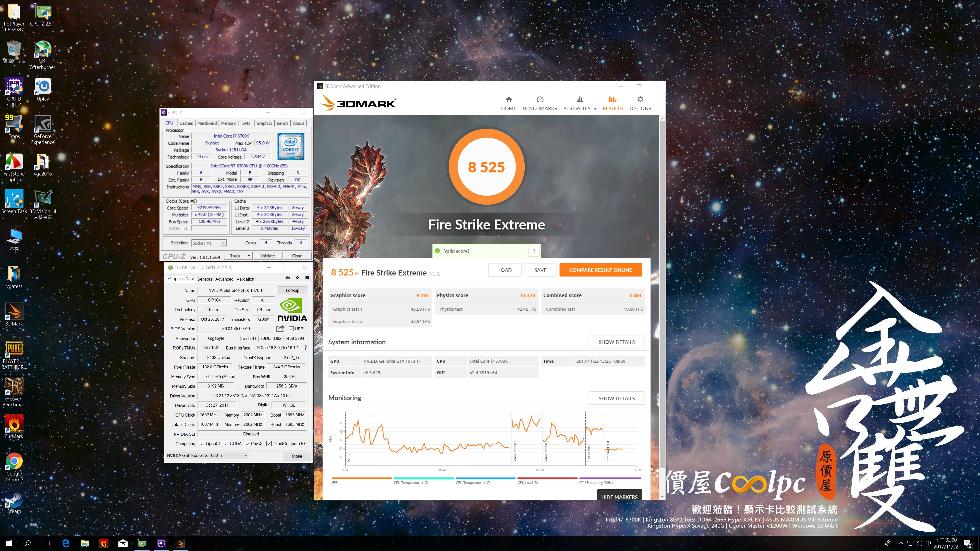Click the Compare Result Online button
980x551 pixels.
coord(600,270)
